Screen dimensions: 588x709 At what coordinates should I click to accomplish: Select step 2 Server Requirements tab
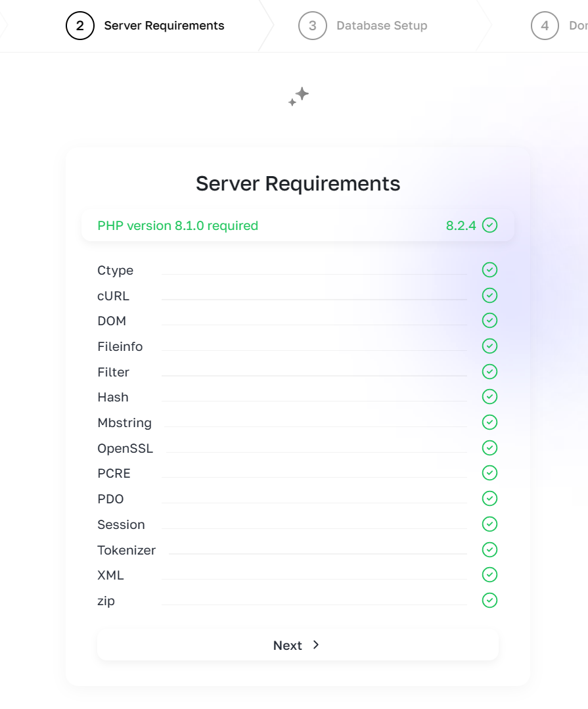coord(145,26)
